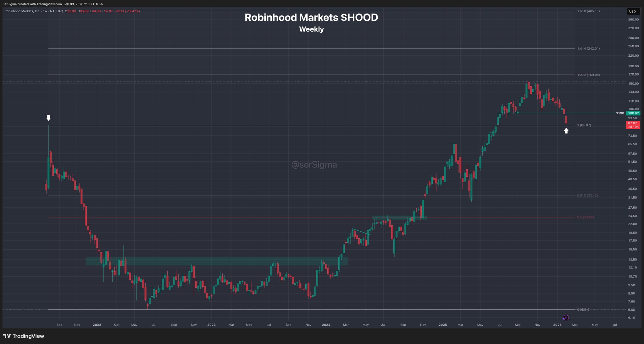This screenshot has width=644, height=344.
Task: Click the Robinhood Markets $HOOD title text
Action: pyautogui.click(x=311, y=18)
